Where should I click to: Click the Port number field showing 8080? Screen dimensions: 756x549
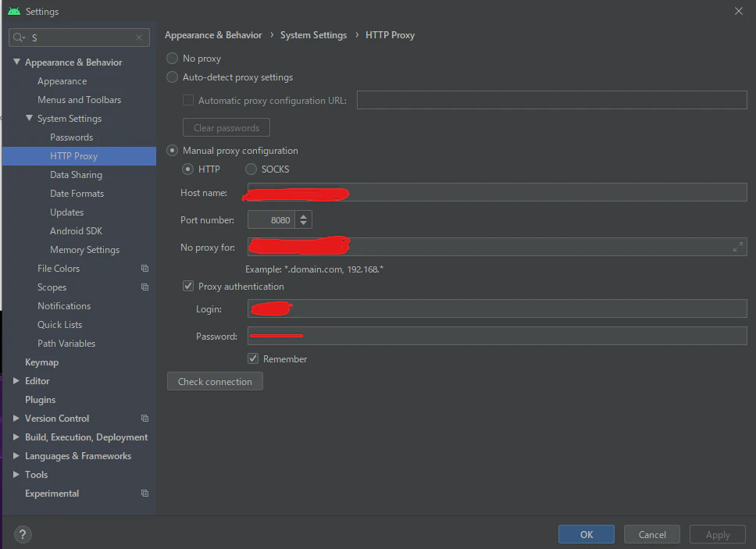[272, 219]
